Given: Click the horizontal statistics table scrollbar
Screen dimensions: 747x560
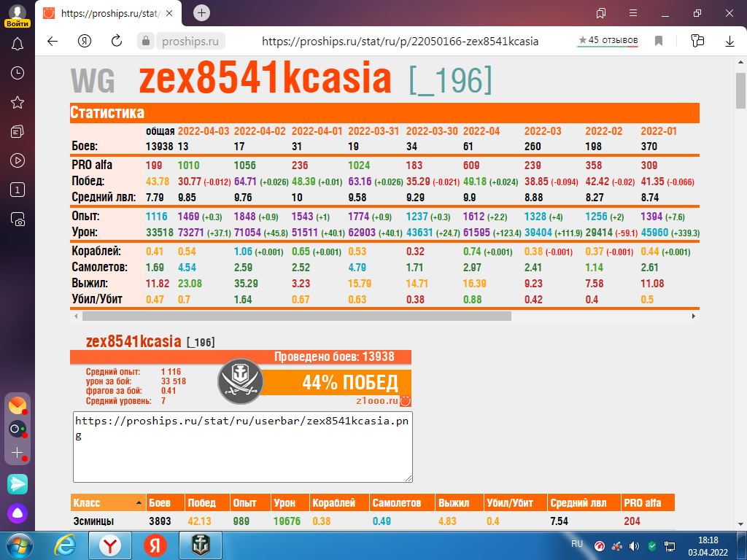Looking at the screenshot, I should [296, 316].
